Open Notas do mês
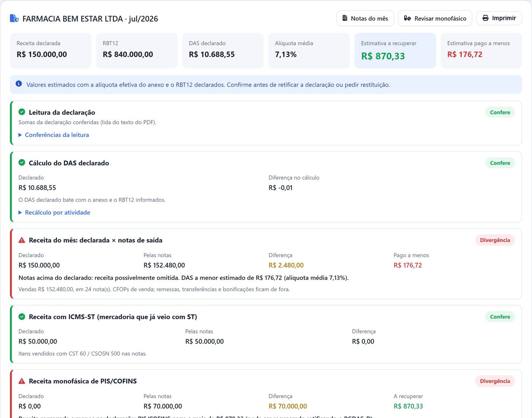 365,18
